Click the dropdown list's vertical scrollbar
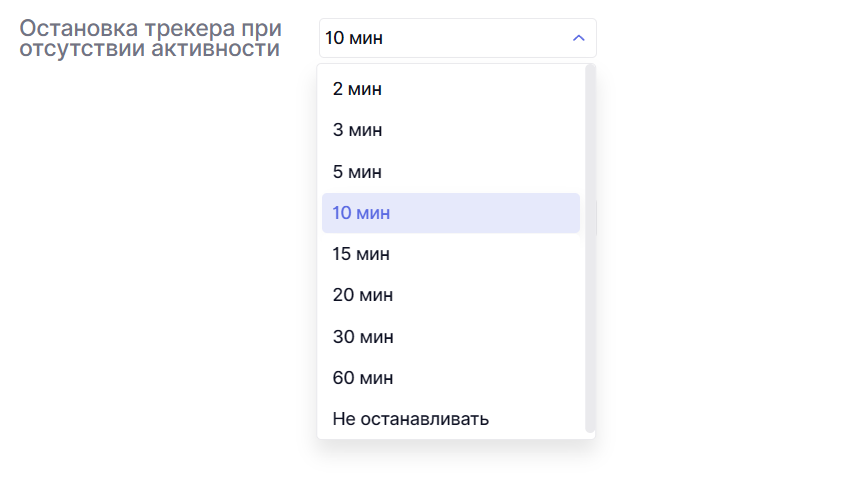The image size is (850, 487). pos(590,248)
